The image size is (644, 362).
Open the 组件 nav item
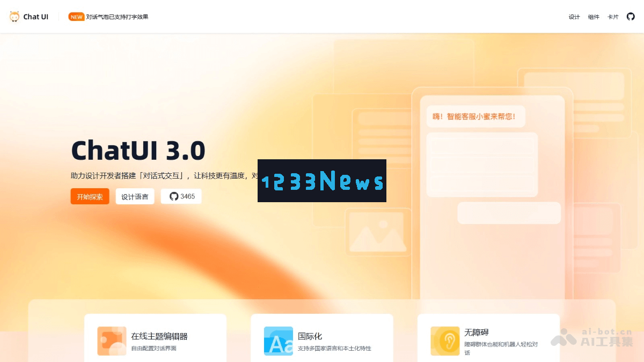[594, 17]
